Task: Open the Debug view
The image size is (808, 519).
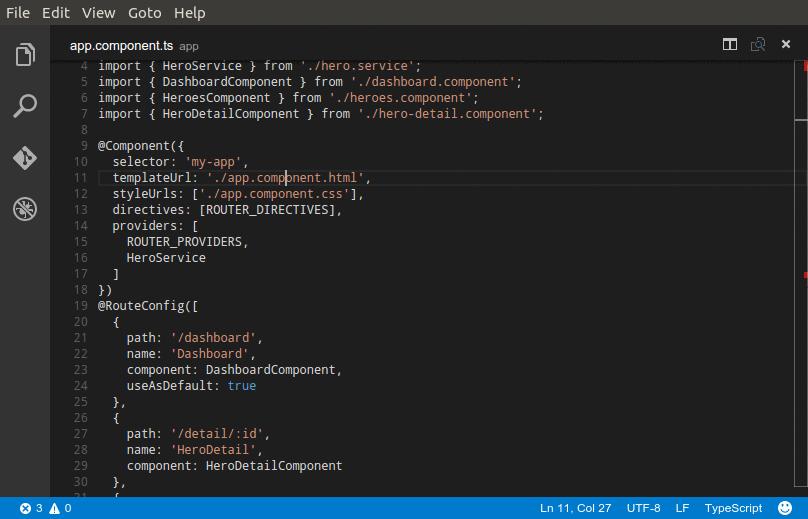Action: 25,209
